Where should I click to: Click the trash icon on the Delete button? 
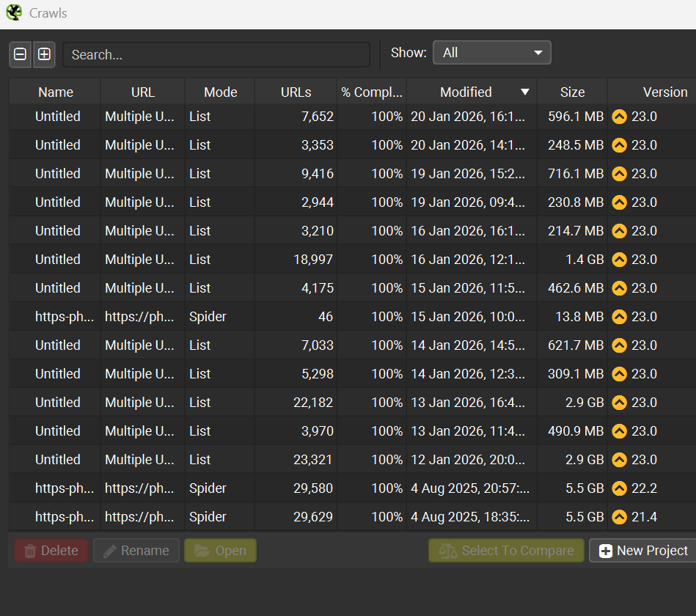point(31,550)
